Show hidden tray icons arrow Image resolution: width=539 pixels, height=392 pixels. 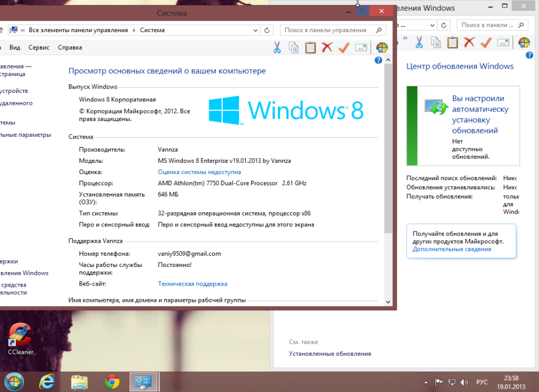tap(426, 382)
